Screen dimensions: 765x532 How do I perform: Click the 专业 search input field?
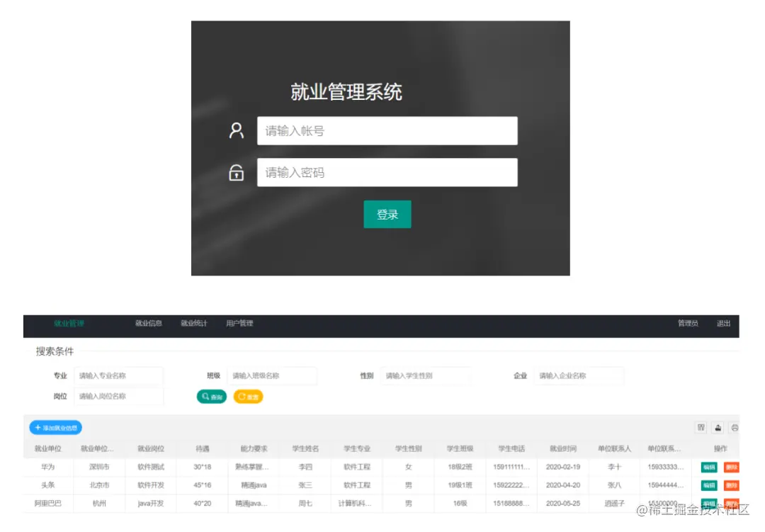pos(120,375)
